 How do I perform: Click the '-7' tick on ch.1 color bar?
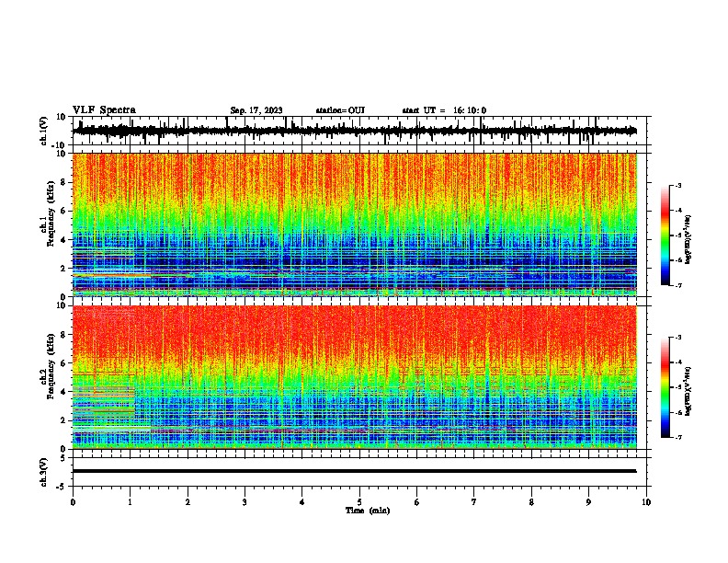[x=677, y=285]
